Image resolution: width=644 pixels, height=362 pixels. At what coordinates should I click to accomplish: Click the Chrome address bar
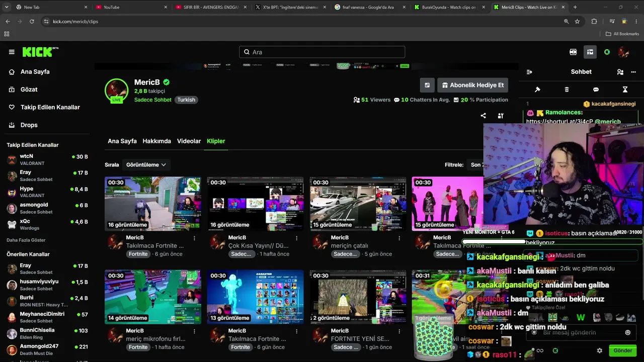(302, 22)
